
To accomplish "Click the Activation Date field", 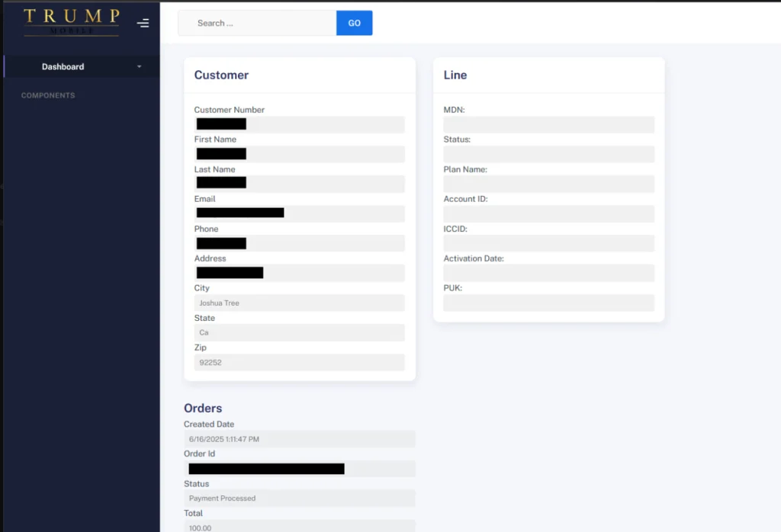I will coord(549,273).
